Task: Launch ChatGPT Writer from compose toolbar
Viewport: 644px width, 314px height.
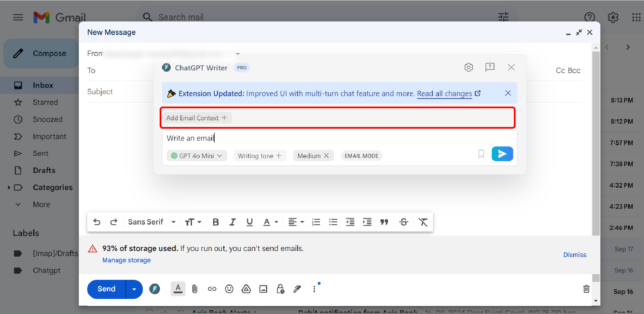Action: click(155, 289)
